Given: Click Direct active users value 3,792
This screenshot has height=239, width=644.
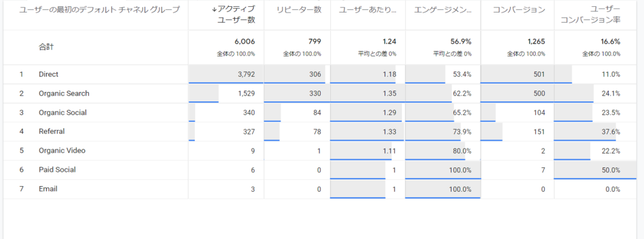Looking at the screenshot, I should point(247,74).
